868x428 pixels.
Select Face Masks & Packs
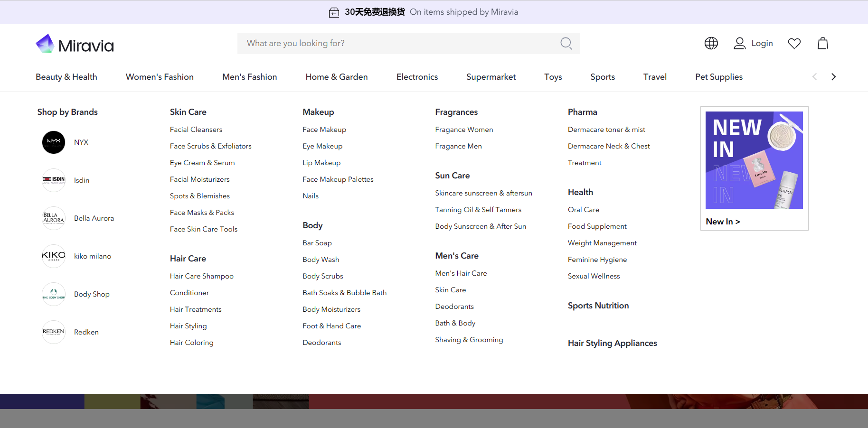tap(202, 213)
